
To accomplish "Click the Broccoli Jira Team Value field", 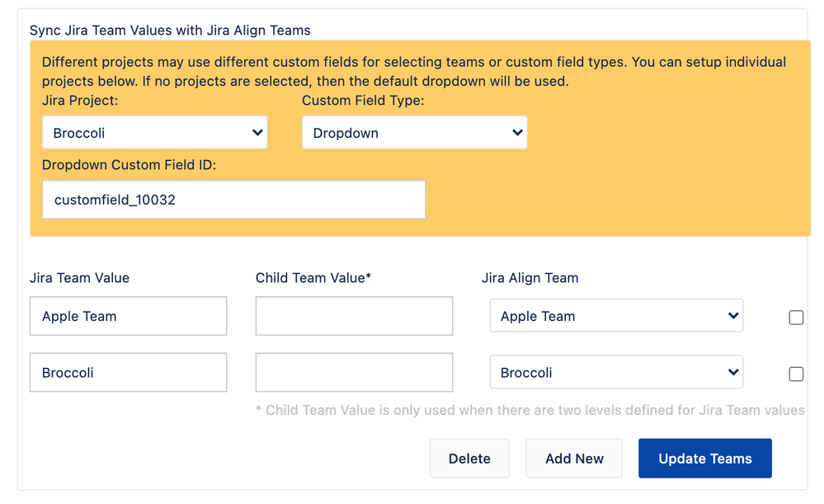I will tap(128, 373).
